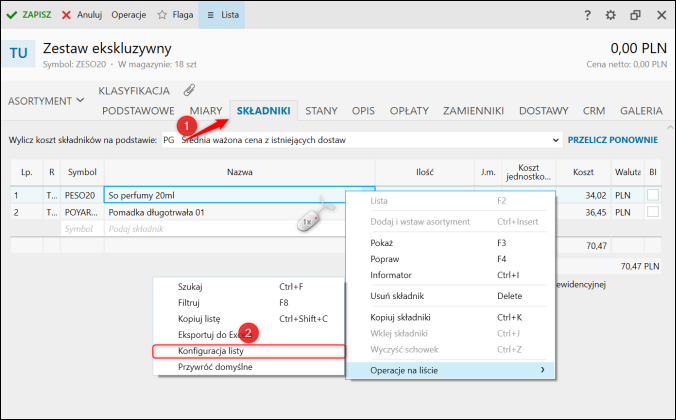Choose Kopiuj listę in the submenu

point(249,319)
